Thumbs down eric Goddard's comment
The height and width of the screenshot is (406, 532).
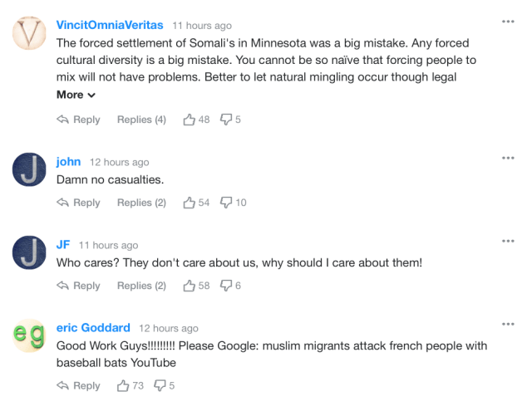[x=160, y=385]
